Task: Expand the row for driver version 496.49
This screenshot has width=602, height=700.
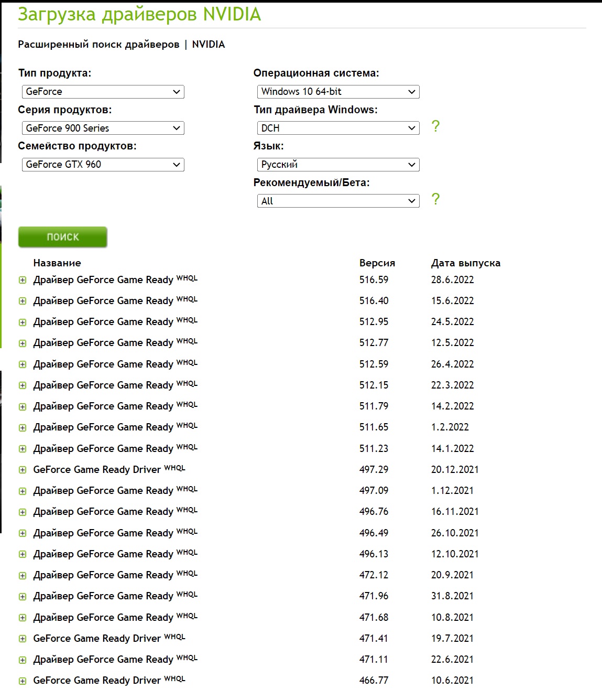Action: point(23,534)
